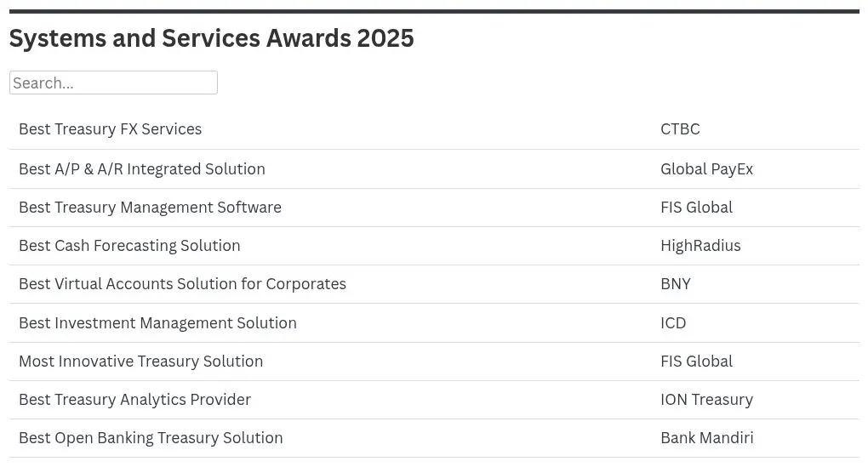868x467 pixels.
Task: Select Best Virtual Accounts Solution for Corporates
Action: [x=182, y=284]
